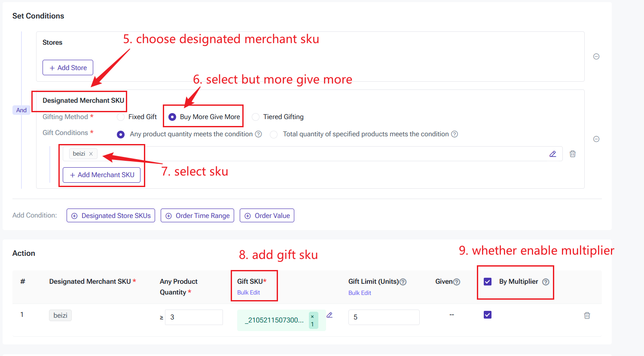
Task: Remove the beizi tag with its X
Action: [x=91, y=154]
